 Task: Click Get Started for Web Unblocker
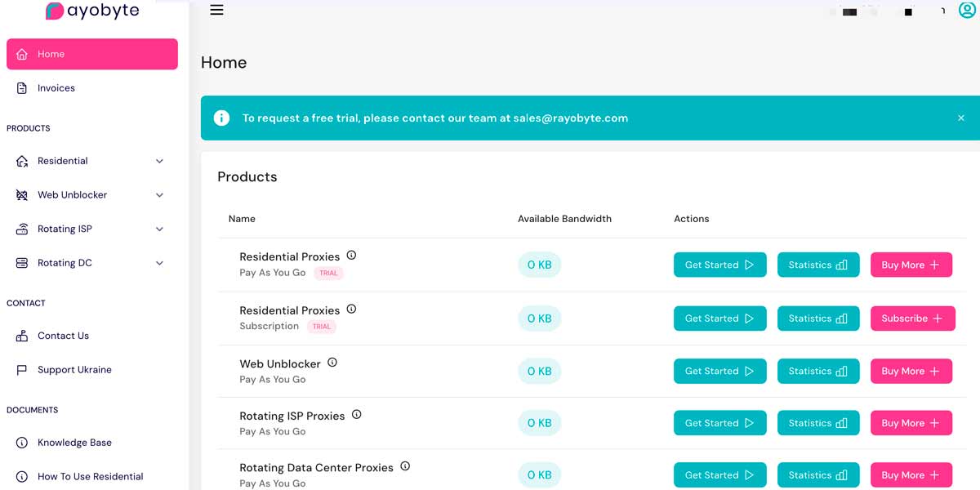(719, 371)
